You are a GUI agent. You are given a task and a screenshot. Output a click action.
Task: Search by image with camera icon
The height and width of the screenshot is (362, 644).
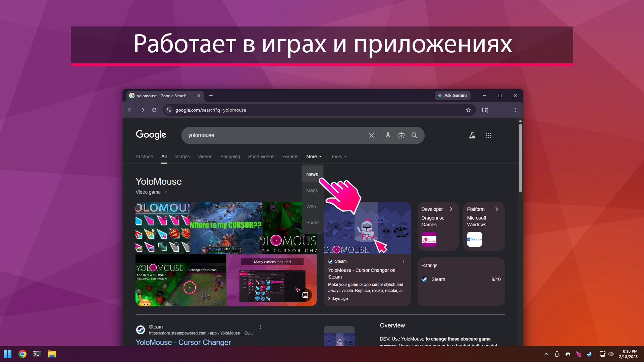tap(401, 135)
